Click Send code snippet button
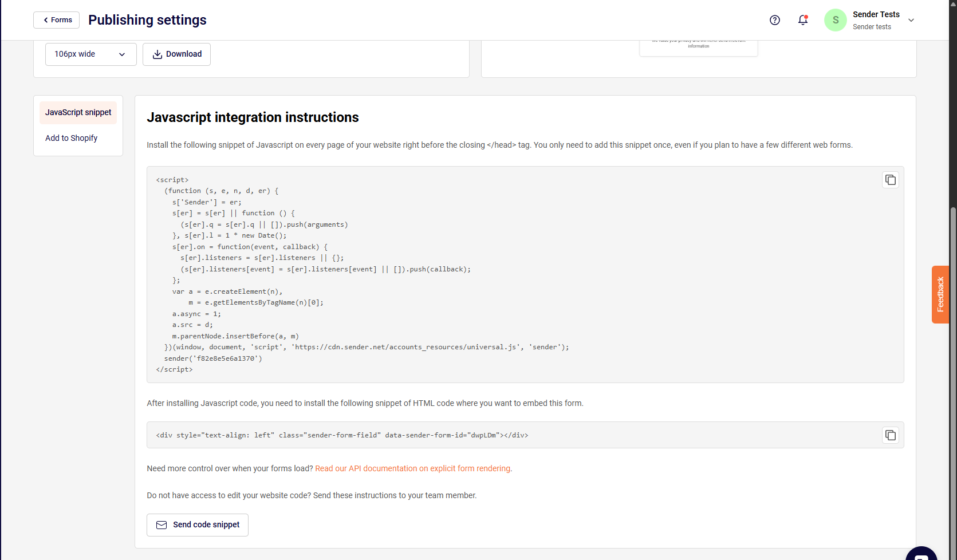Viewport: 957px width, 560px height. (198, 525)
